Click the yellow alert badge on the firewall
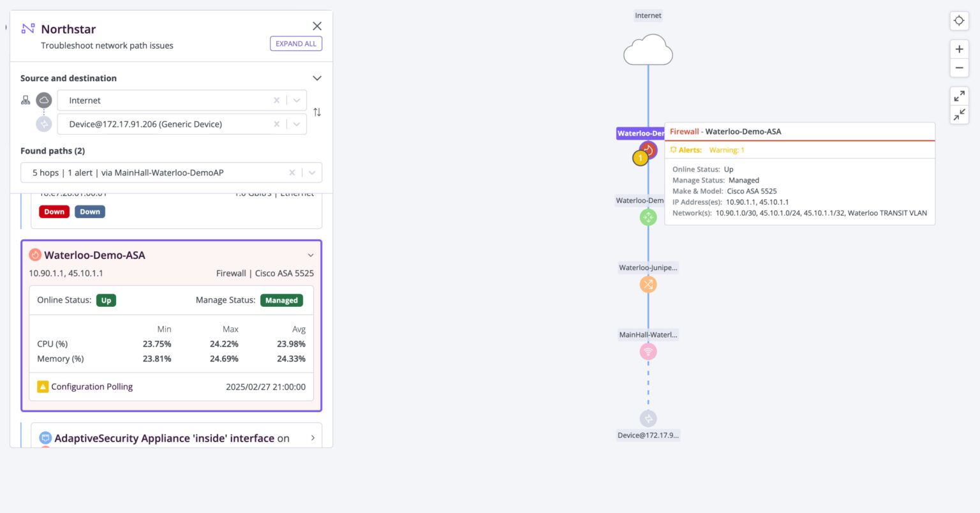Screen dimensions: 980x513 [640, 157]
